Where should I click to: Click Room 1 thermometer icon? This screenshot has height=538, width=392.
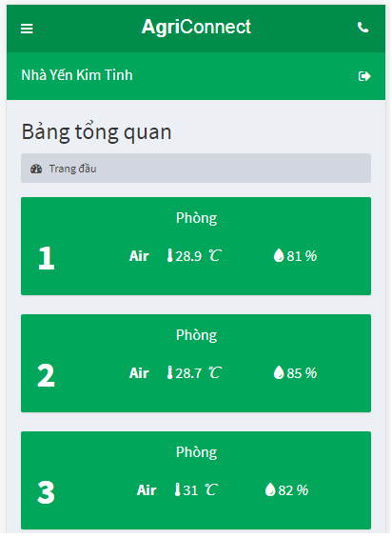pyautogui.click(x=170, y=257)
